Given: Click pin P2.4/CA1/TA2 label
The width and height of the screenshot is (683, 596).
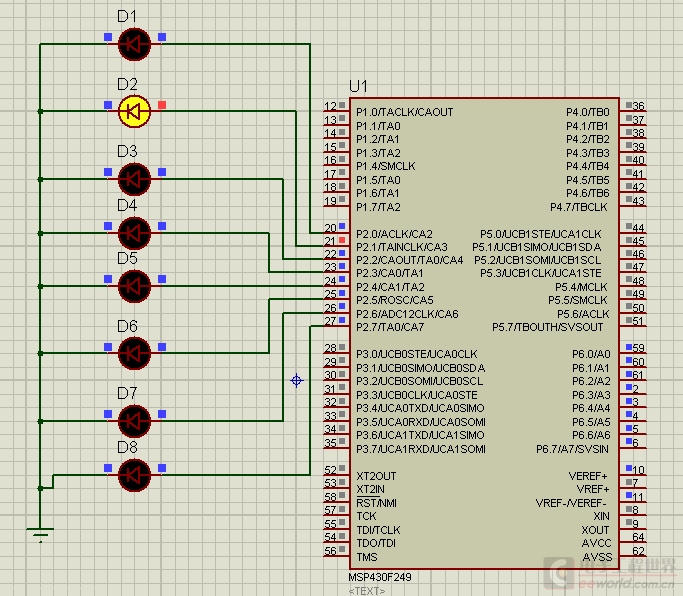Looking at the screenshot, I should pos(390,287).
